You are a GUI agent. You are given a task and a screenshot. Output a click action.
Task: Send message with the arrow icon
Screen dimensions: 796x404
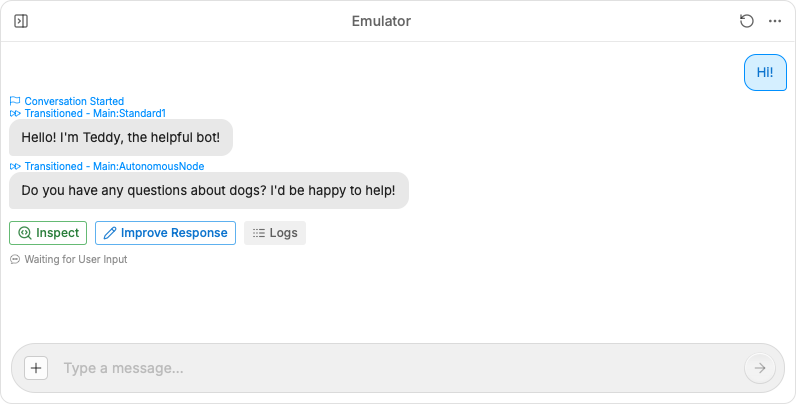tap(760, 368)
